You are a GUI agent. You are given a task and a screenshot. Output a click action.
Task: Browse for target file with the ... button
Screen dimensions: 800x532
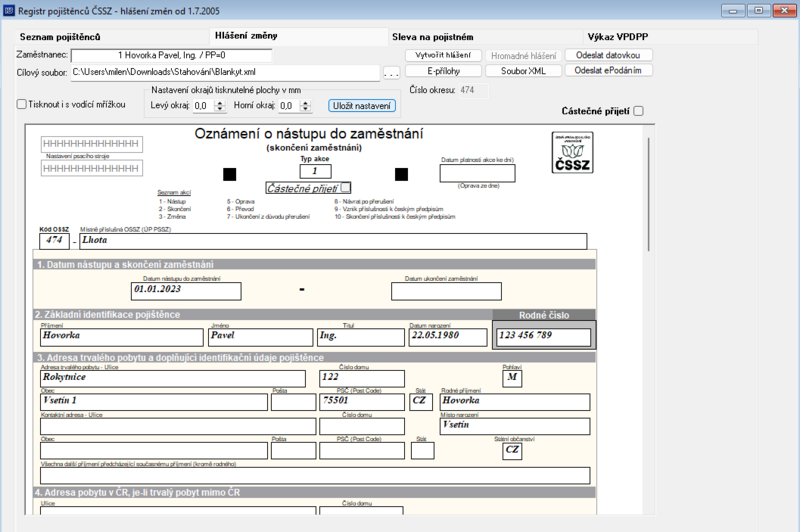coord(391,72)
